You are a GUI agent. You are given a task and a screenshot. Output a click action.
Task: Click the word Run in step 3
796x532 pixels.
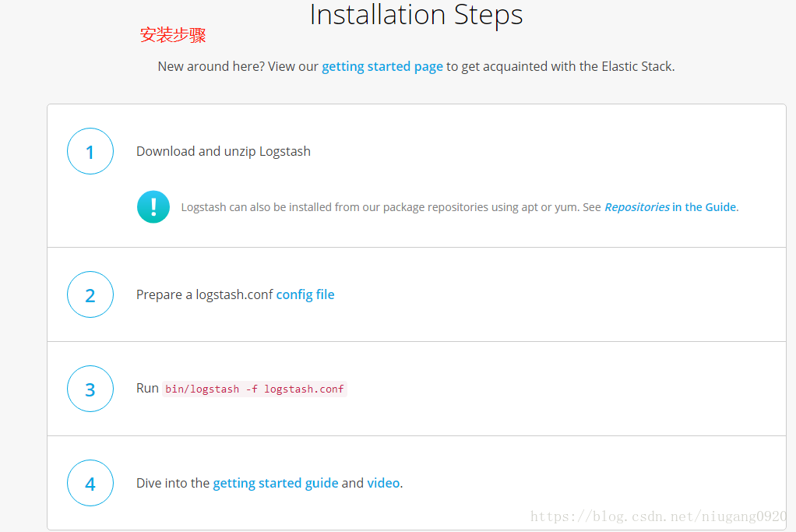147,389
